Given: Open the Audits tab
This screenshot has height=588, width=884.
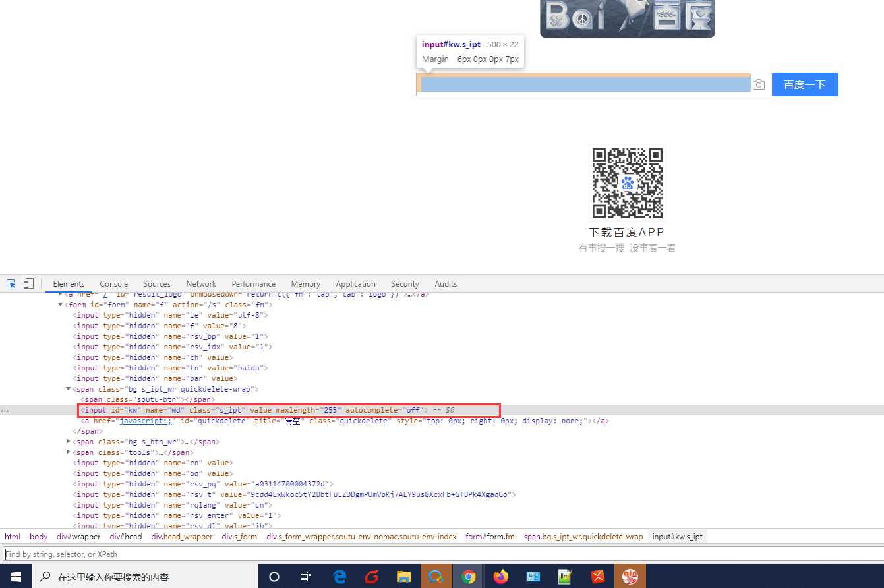Looking at the screenshot, I should (x=446, y=284).
